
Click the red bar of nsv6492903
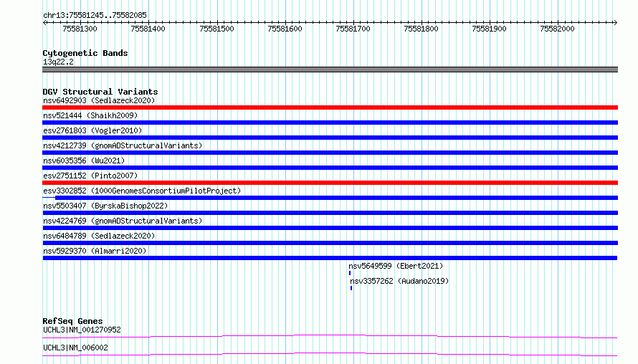pyautogui.click(x=330, y=107)
